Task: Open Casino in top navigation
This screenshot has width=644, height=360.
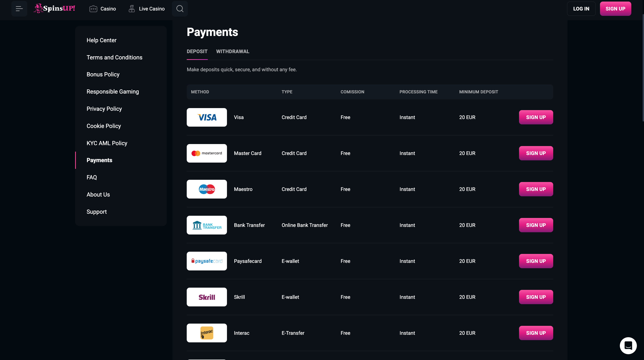Action: [x=102, y=9]
